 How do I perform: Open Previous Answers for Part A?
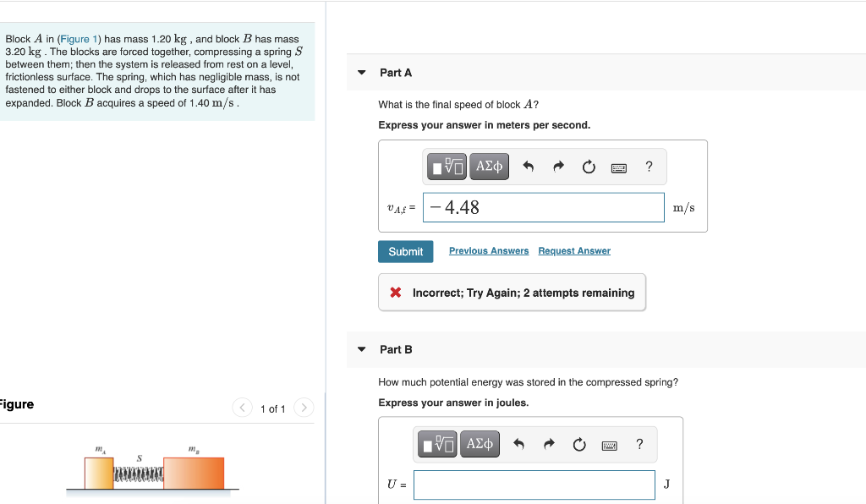pos(488,250)
